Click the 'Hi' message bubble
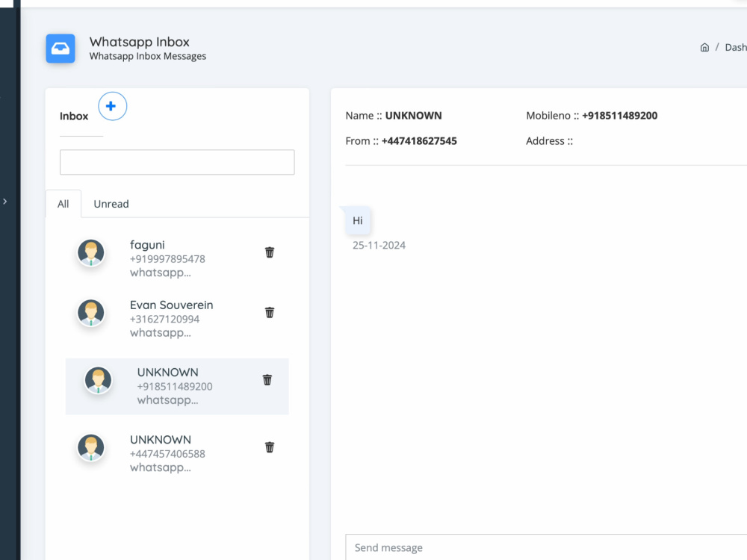The width and height of the screenshot is (747, 560). click(x=358, y=220)
